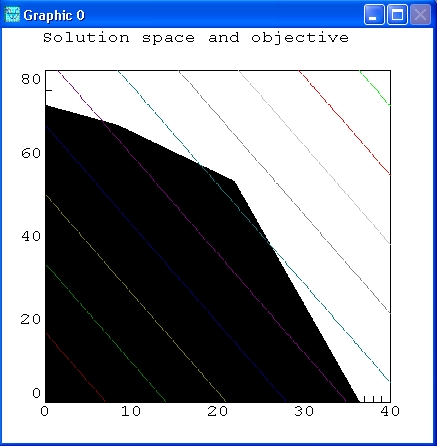The height and width of the screenshot is (446, 437).
Task: Maximize the Graphic 0 window
Action: (397, 15)
